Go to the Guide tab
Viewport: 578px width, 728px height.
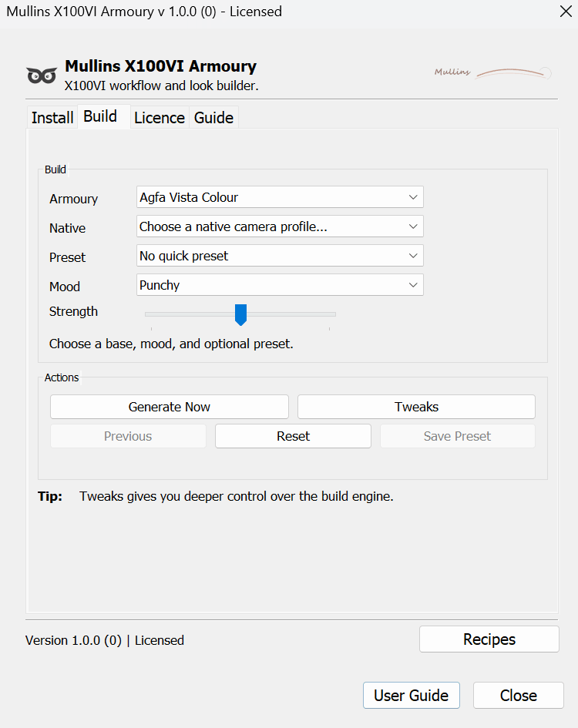point(213,117)
